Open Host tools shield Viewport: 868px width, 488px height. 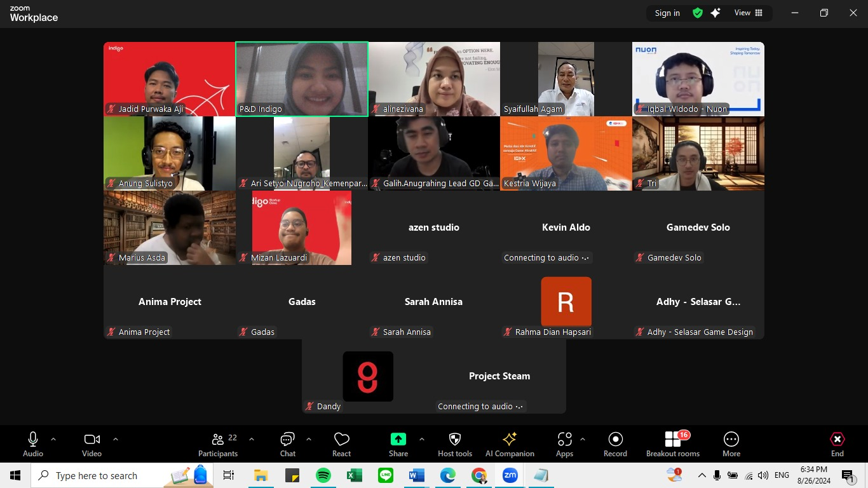[x=455, y=444]
